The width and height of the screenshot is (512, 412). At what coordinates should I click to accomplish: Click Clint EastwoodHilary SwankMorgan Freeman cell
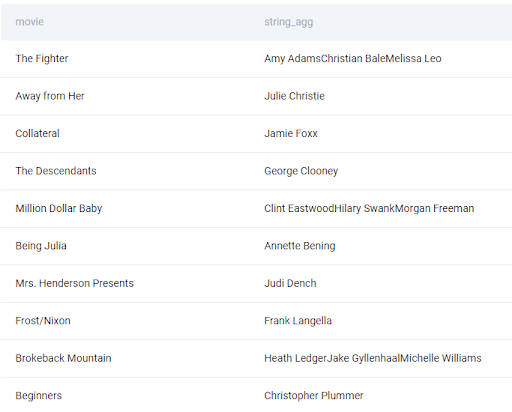[x=369, y=208]
